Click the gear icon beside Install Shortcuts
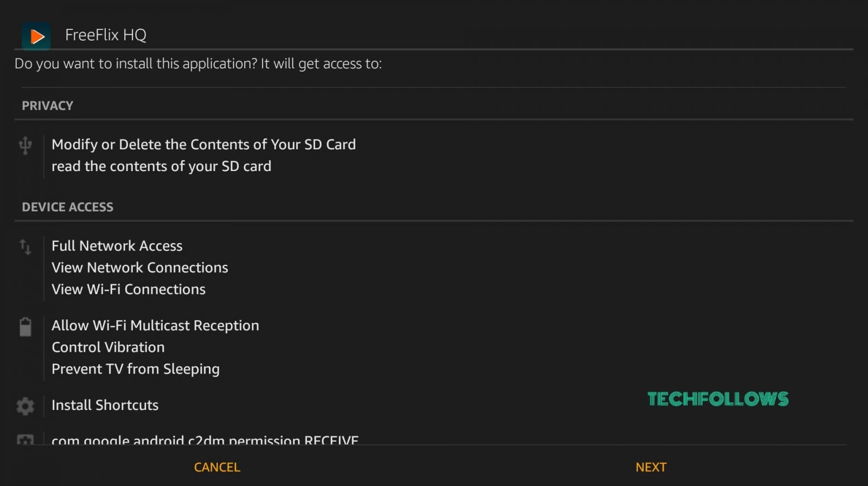This screenshot has height=486, width=868. [x=25, y=406]
